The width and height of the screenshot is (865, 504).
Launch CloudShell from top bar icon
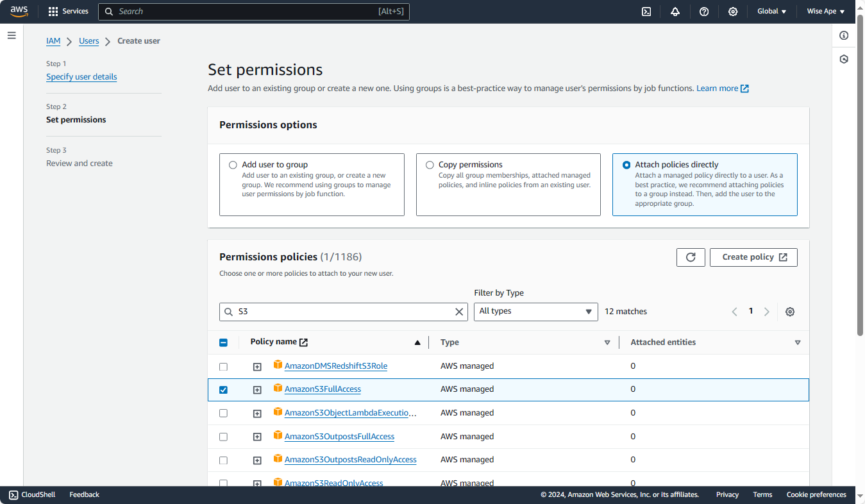646,12
